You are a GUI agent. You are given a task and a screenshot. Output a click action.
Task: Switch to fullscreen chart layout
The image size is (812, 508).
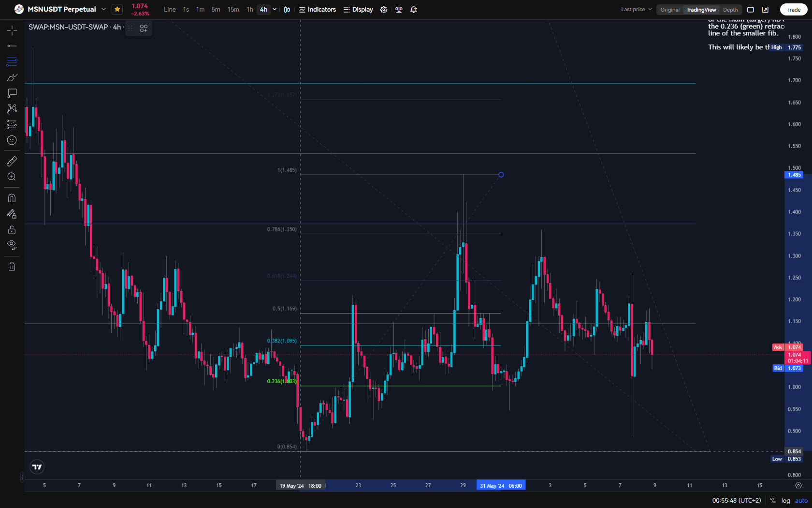tap(751, 10)
